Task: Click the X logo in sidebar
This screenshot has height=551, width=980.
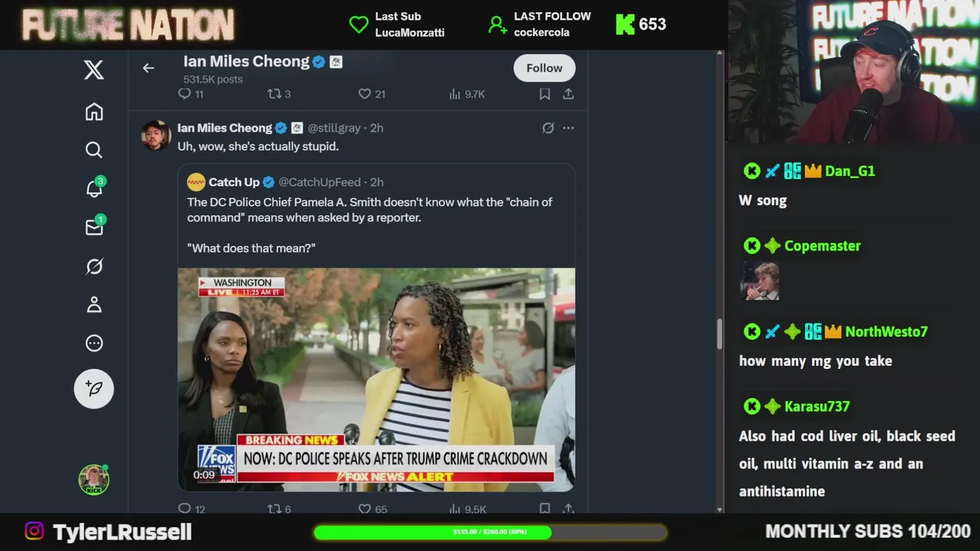Action: coord(93,70)
